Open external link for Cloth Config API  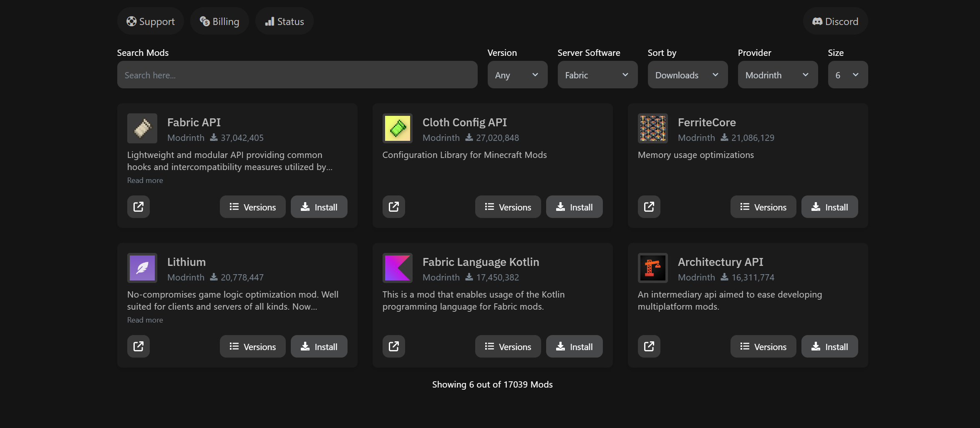394,207
